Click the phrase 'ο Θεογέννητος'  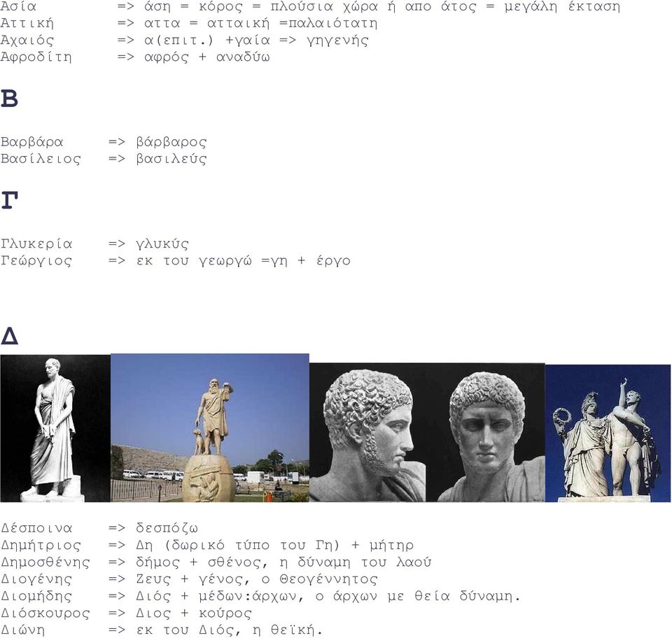320,579
